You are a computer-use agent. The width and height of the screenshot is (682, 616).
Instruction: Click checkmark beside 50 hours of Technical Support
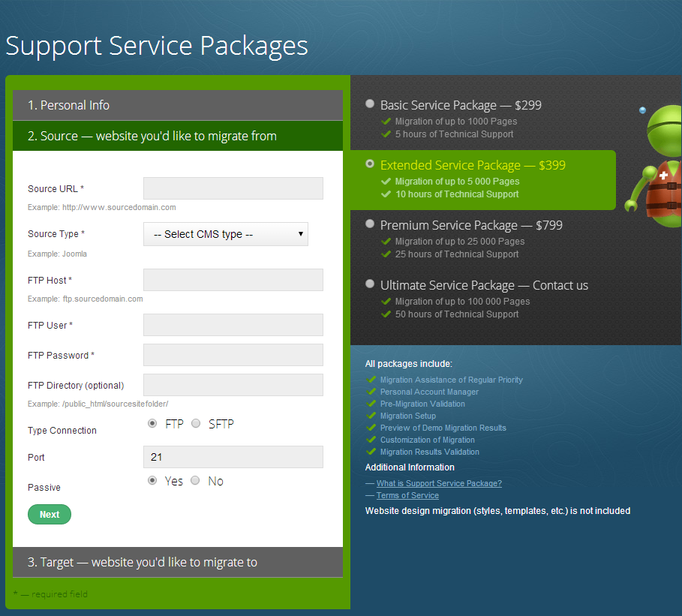click(386, 314)
